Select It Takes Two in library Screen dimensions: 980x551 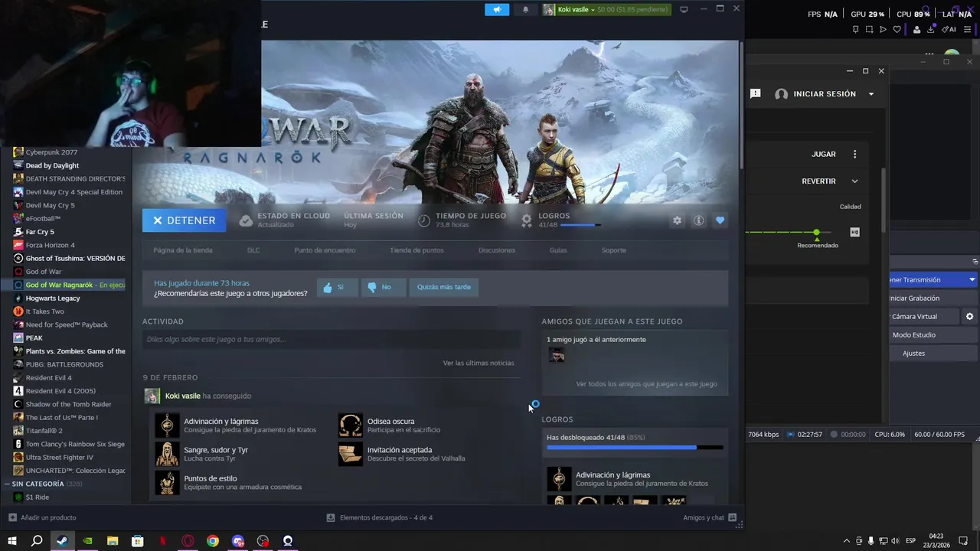pyautogui.click(x=45, y=311)
